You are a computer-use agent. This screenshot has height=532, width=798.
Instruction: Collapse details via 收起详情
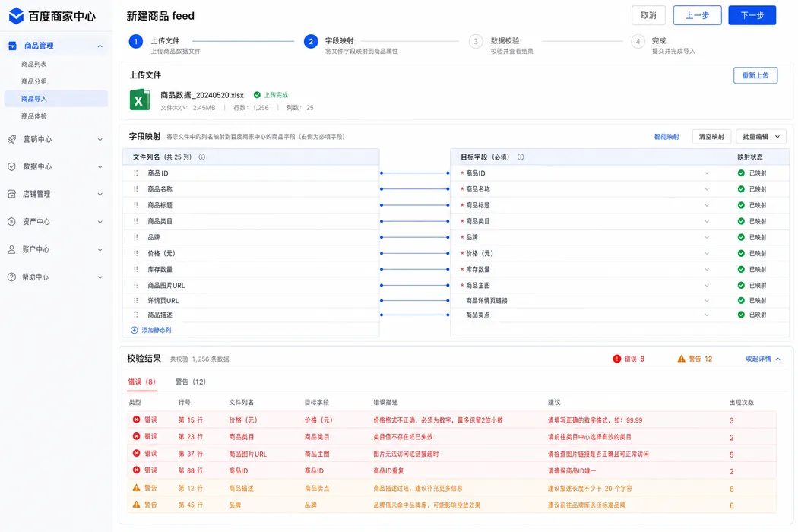[x=763, y=359]
